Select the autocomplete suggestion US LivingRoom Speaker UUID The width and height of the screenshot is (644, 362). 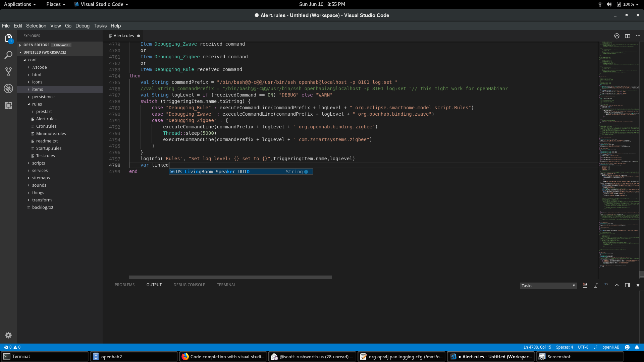click(213, 172)
